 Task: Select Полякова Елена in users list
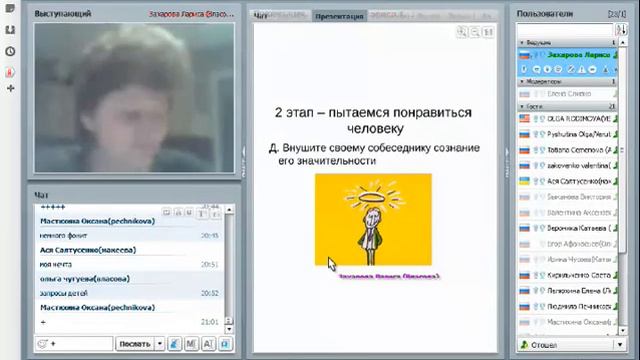(567, 291)
